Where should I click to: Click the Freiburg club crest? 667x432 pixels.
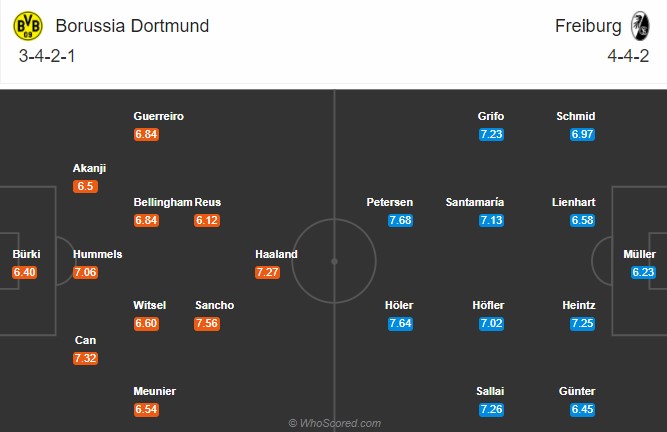(x=640, y=26)
